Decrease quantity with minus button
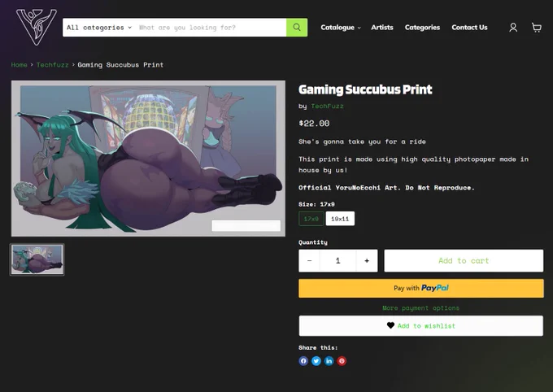Viewport: 553px width, 392px height. tap(309, 261)
